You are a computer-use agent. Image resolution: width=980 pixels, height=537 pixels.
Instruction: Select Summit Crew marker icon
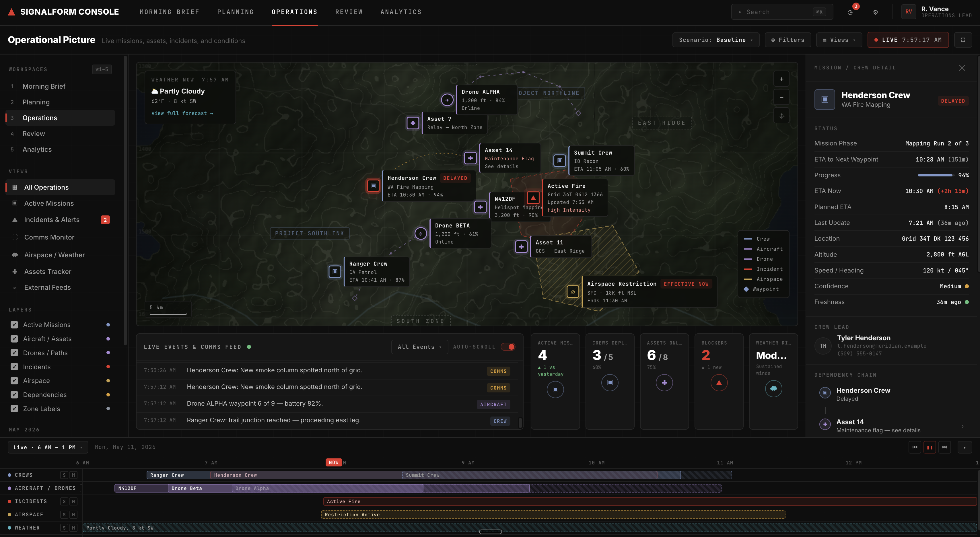[x=559, y=160]
